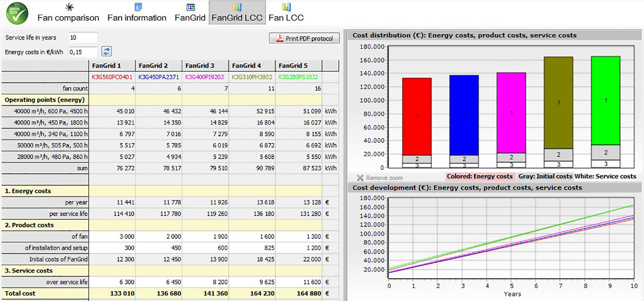This screenshot has width=644, height=301.
Task: Click the PDF icon on the print button
Action: pyautogui.click(x=280, y=38)
